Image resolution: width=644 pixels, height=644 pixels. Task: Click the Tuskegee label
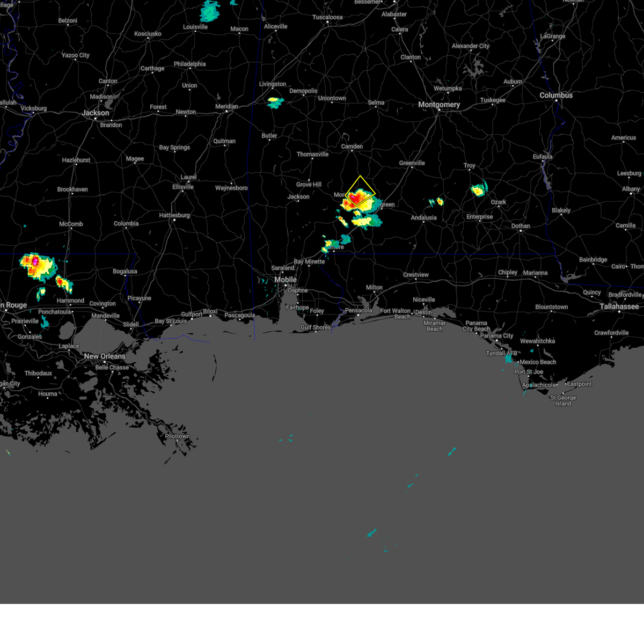click(493, 100)
